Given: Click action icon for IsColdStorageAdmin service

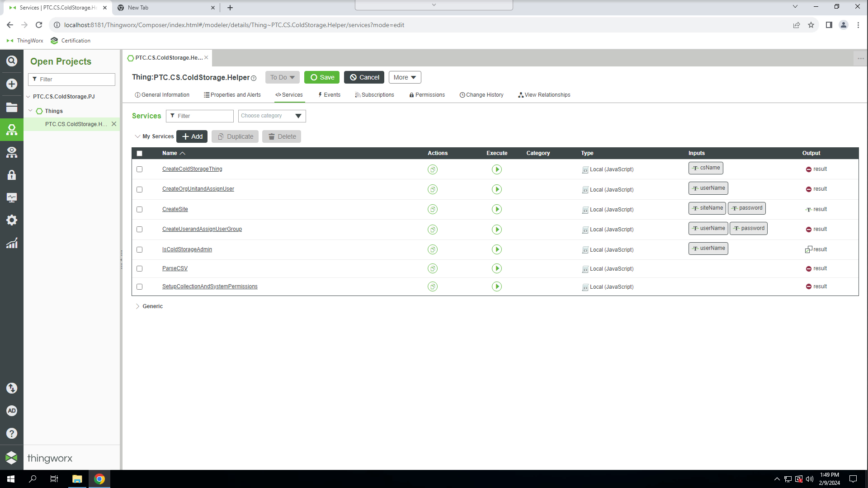Looking at the screenshot, I should (433, 249).
